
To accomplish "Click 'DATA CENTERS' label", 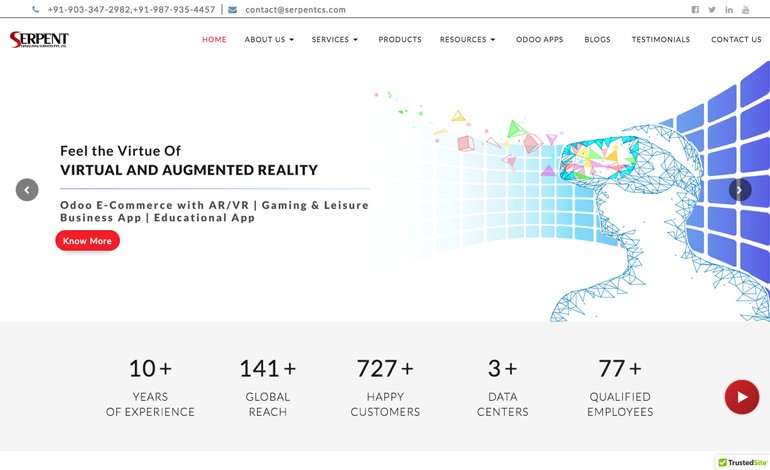I will [502, 404].
